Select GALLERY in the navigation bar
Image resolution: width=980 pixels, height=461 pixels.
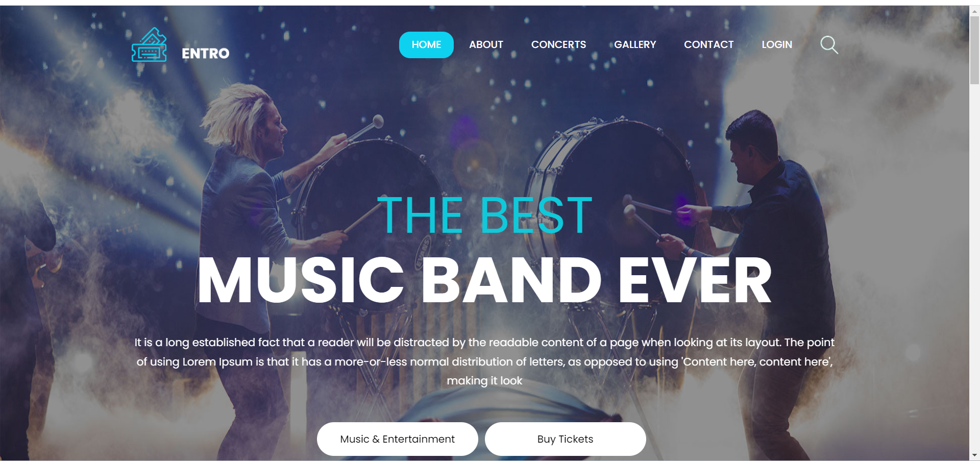[x=635, y=45]
